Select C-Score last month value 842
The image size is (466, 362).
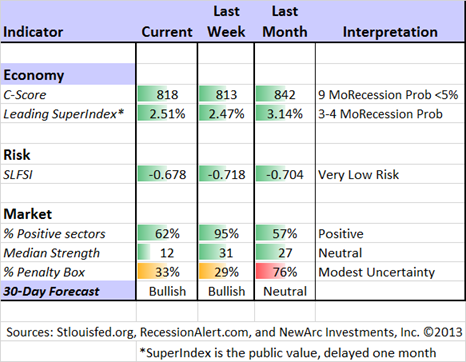[x=285, y=94]
